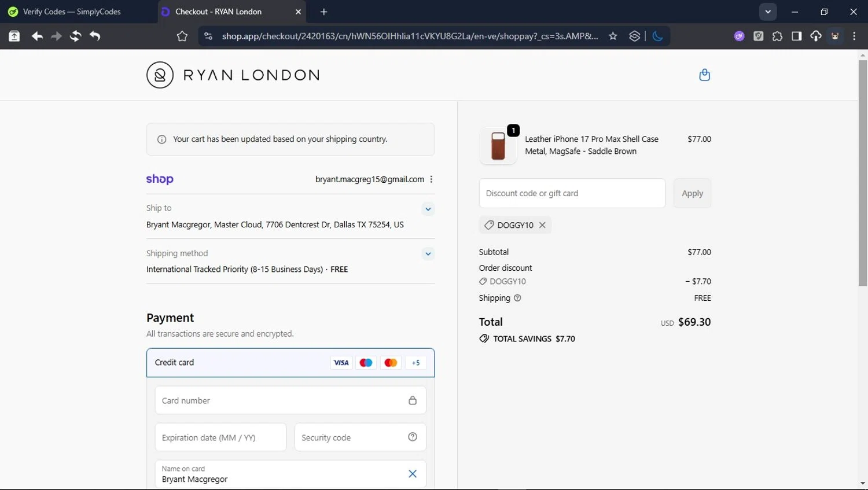Focus the Expiration date field
This screenshot has height=490, width=868.
220,437
